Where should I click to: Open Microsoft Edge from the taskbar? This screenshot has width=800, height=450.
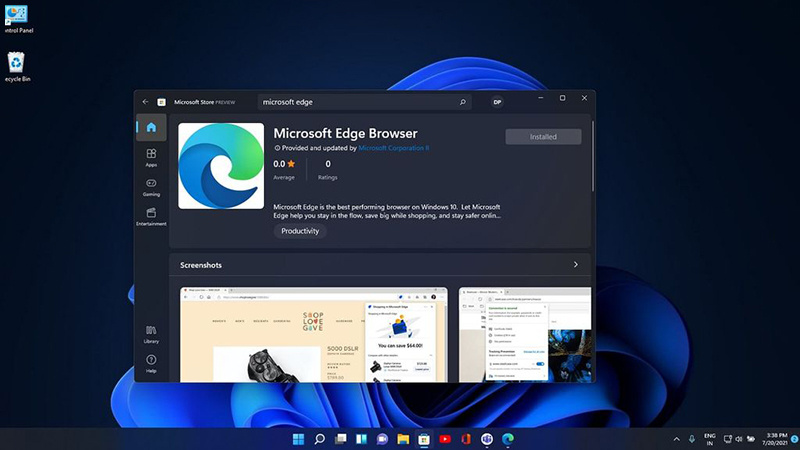click(508, 439)
